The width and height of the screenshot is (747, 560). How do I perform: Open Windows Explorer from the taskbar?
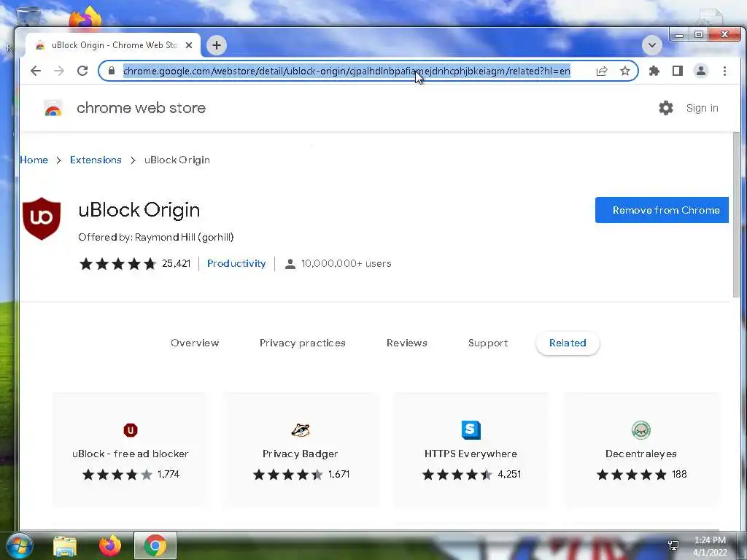pos(65,546)
